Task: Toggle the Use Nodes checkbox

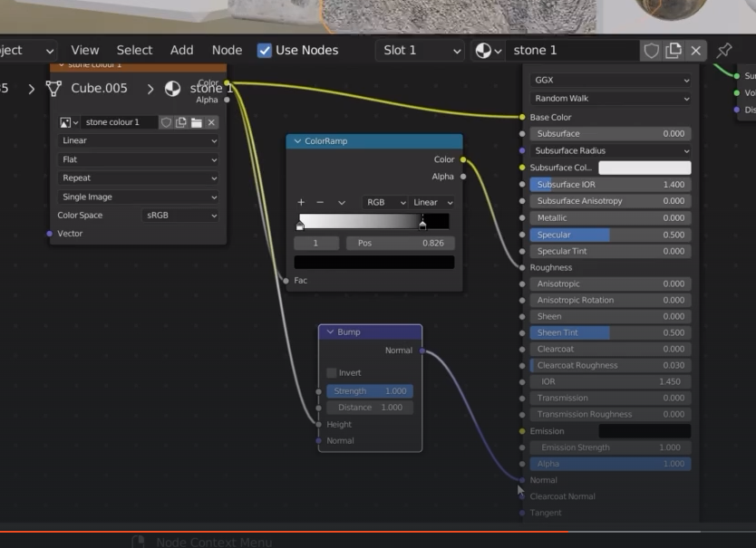Action: click(x=264, y=50)
